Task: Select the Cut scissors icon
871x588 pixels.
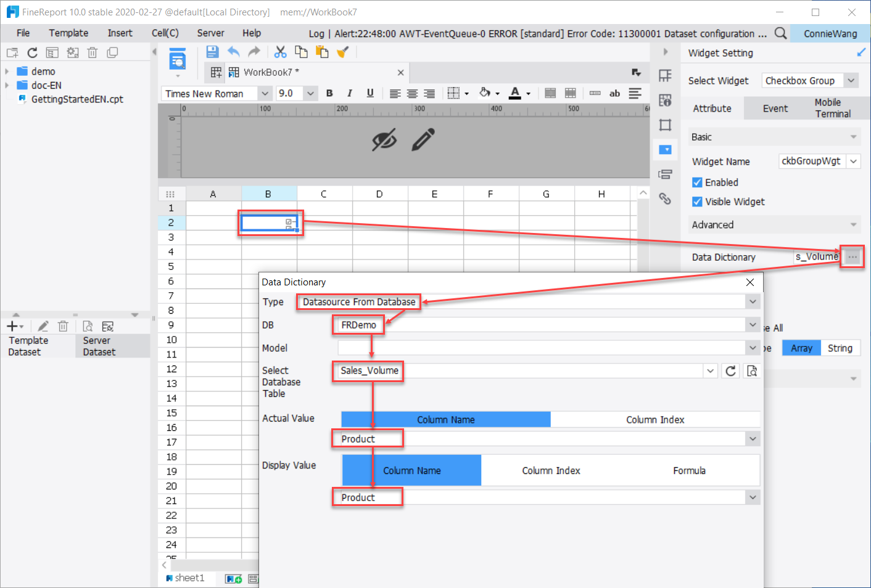Action: coord(280,52)
